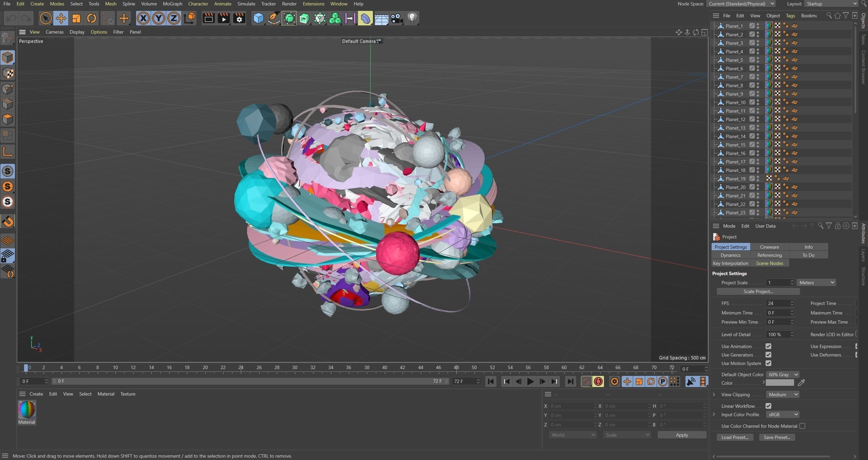Add a Cube primitive object
The height and width of the screenshot is (460, 868).
point(259,18)
